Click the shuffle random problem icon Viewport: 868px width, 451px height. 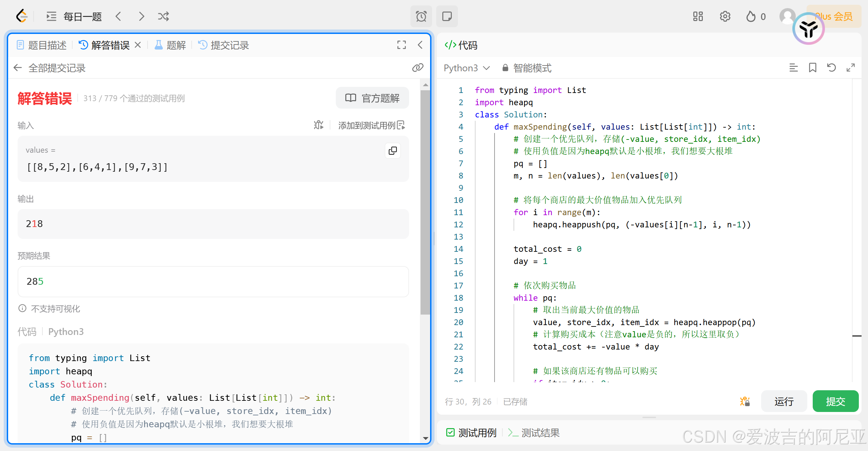pyautogui.click(x=163, y=16)
